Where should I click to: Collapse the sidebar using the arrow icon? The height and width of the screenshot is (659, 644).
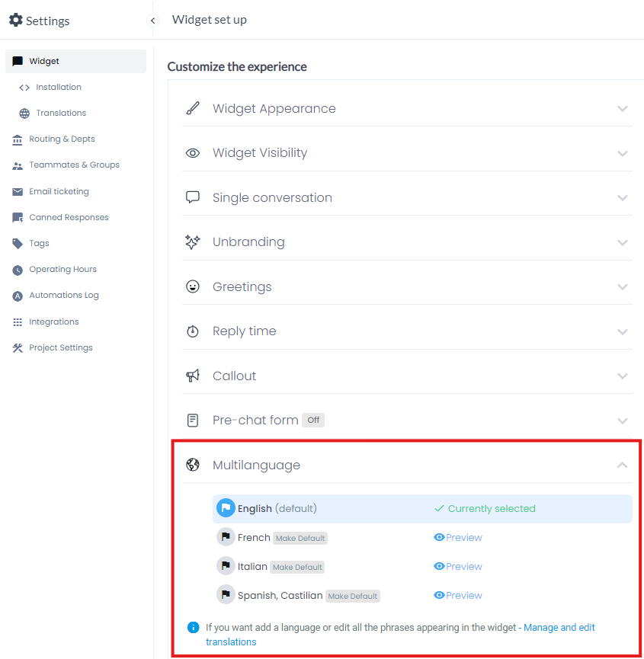click(x=153, y=21)
